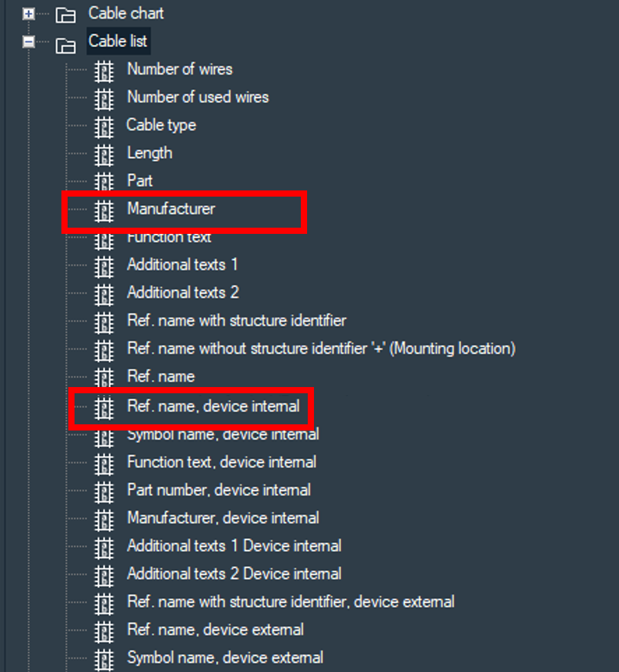
Task: Select Additional texts 2 item
Action: click(183, 293)
